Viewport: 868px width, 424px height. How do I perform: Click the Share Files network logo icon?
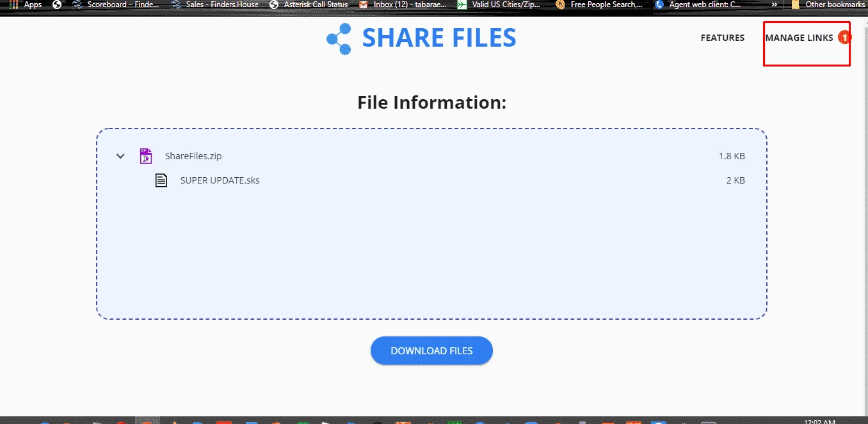[339, 39]
